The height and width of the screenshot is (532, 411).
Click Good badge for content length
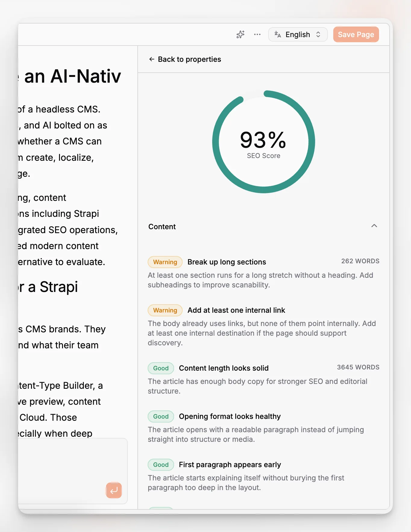161,368
